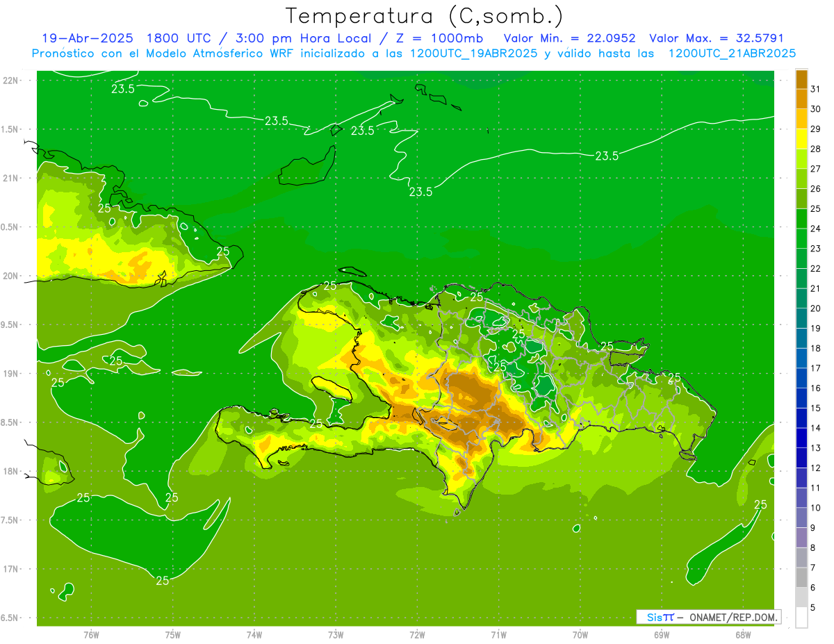Click the brown swatch above 31 on the color scale

[801, 79]
